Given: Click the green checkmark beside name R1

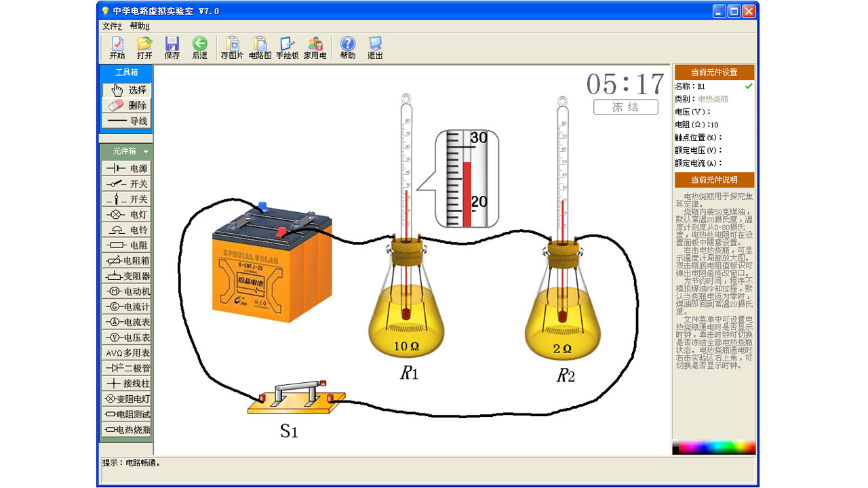Looking at the screenshot, I should tap(749, 87).
